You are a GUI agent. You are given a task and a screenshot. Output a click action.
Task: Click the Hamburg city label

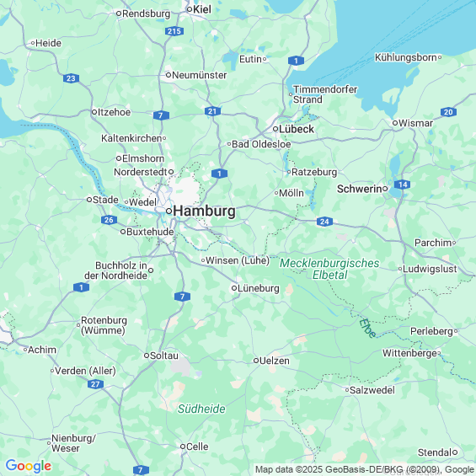click(205, 211)
